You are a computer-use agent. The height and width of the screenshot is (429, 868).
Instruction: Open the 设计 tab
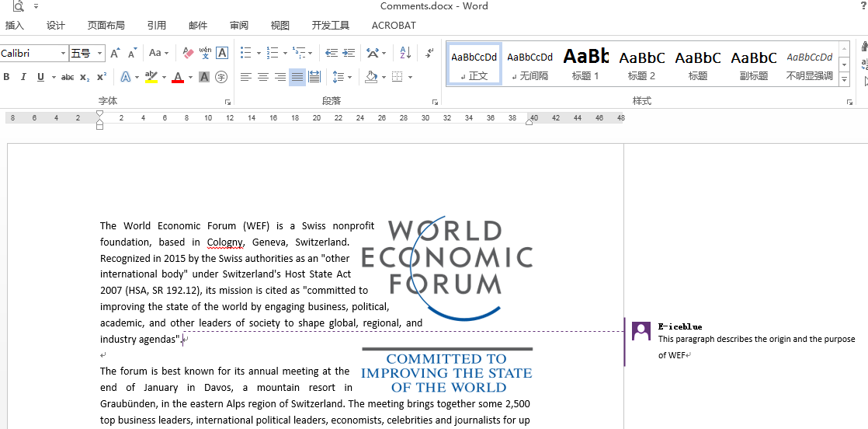click(x=56, y=26)
